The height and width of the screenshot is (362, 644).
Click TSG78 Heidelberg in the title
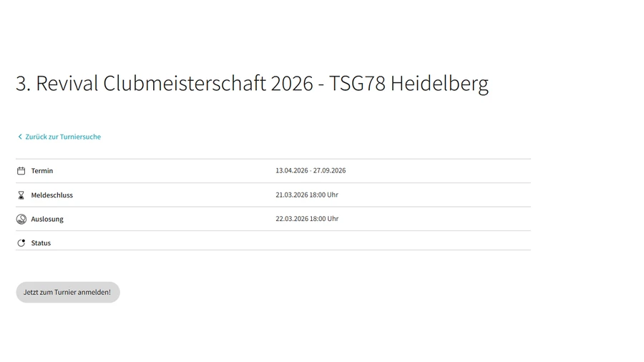pos(409,83)
